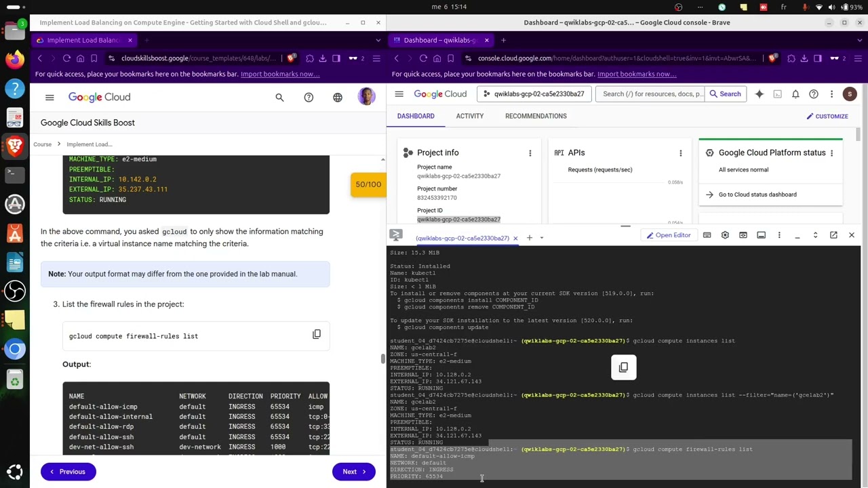Open the project selector qwiklabs-gcp-02-ca5e2330ba27
The width and height of the screenshot is (868, 488).
(x=534, y=94)
